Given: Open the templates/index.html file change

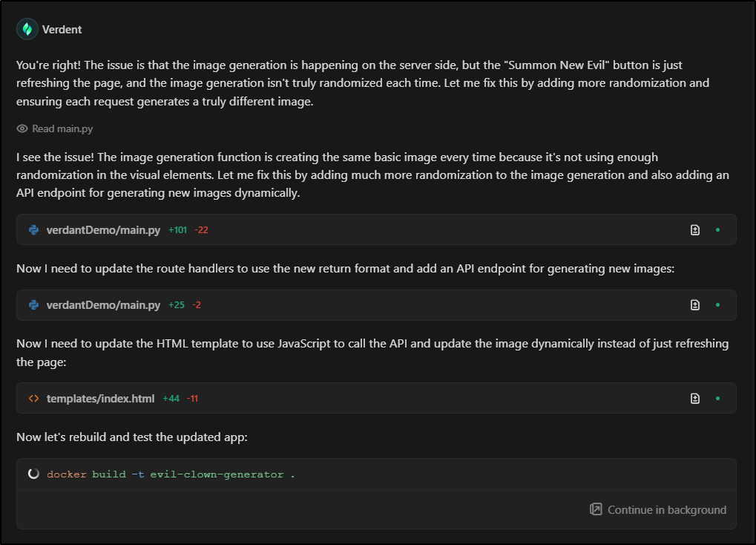Looking at the screenshot, I should (100, 399).
